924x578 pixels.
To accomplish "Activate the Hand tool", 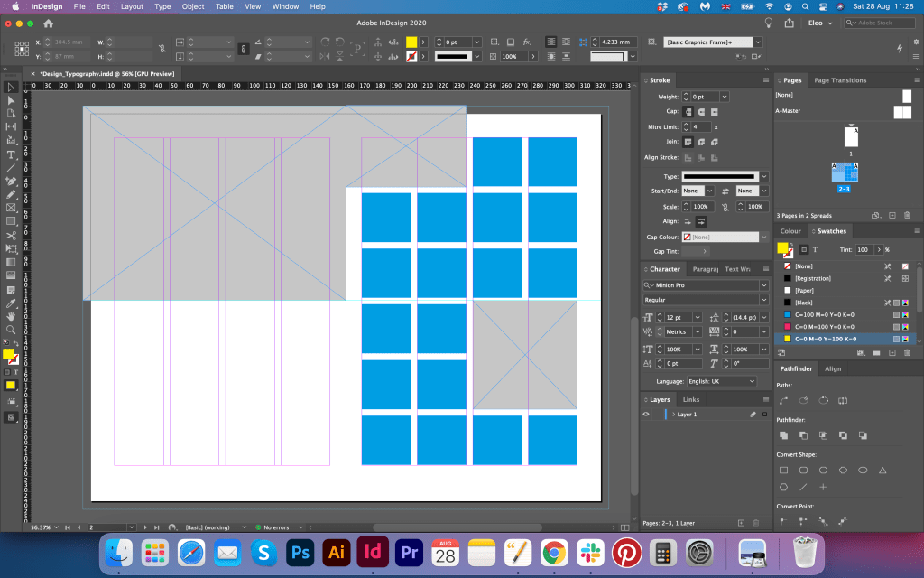I will click(x=12, y=317).
